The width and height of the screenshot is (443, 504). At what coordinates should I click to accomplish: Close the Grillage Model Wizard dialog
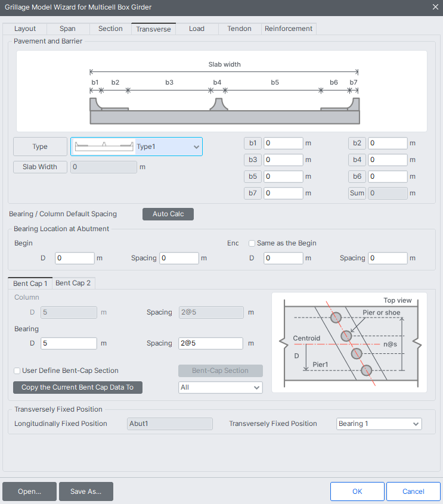pos(435,7)
